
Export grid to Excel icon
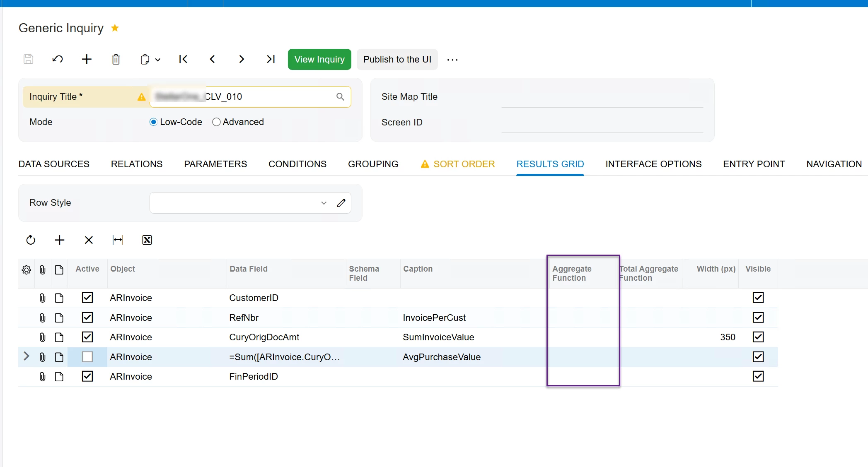pos(147,240)
